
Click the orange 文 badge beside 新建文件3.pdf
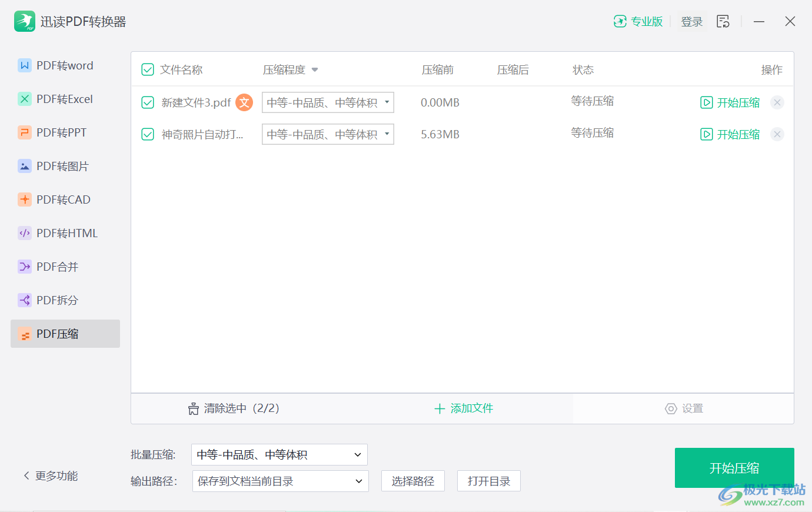click(244, 102)
